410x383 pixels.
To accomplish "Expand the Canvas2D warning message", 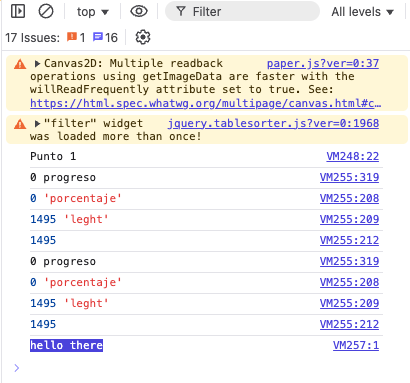I will pyautogui.click(x=37, y=63).
